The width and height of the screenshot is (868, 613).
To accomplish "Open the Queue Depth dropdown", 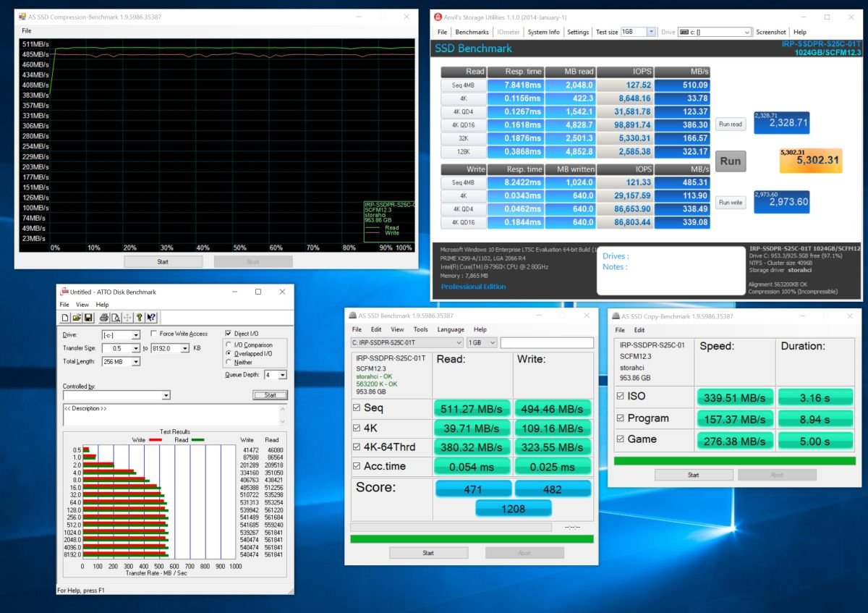I will point(283,375).
